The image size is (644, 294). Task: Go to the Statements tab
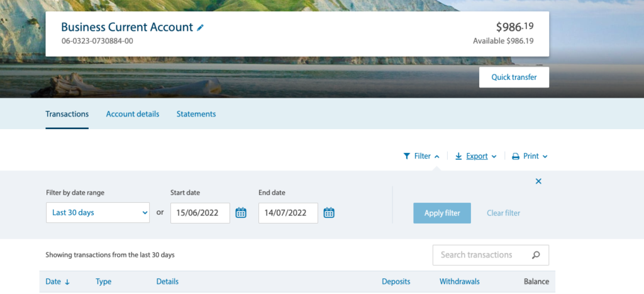pyautogui.click(x=196, y=114)
